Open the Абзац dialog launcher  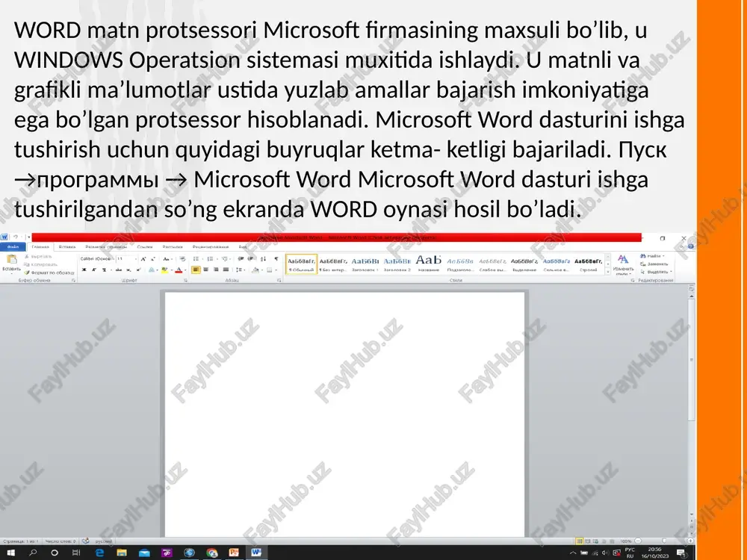click(x=279, y=281)
